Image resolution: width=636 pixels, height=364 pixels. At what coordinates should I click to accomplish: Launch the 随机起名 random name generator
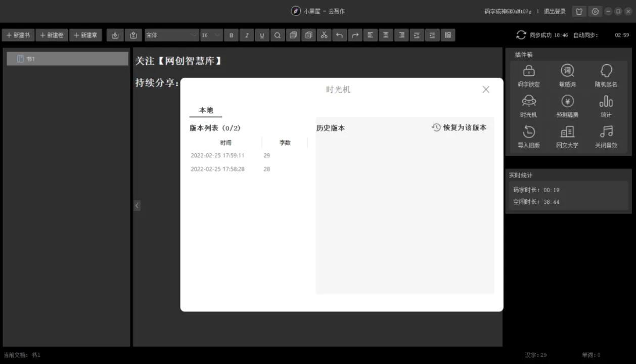pyautogui.click(x=605, y=76)
